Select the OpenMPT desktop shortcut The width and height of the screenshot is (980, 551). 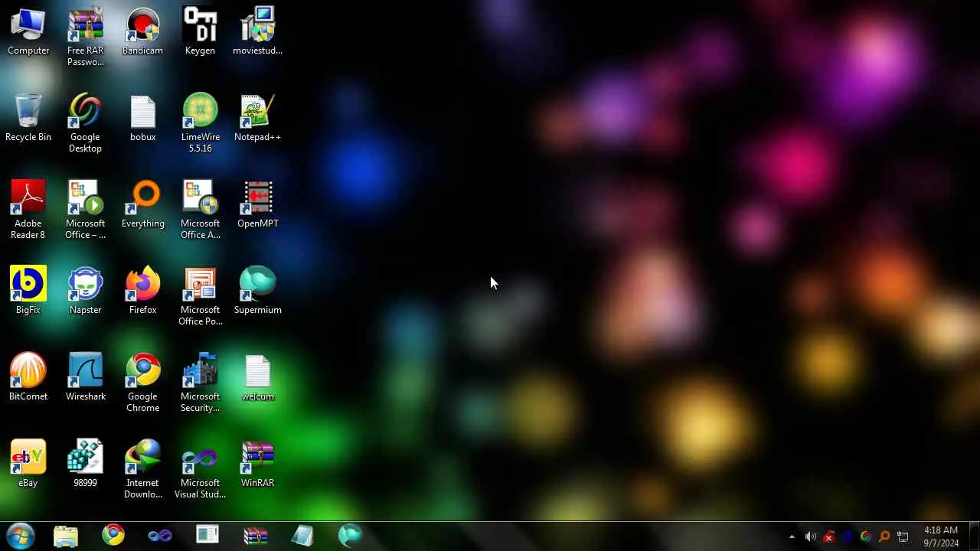[x=257, y=204]
